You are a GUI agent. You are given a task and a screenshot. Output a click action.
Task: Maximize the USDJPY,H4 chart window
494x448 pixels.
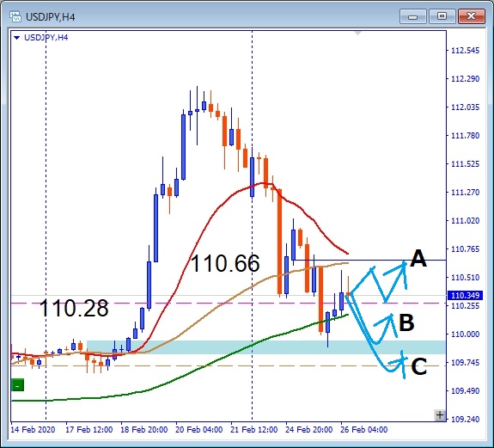(442, 16)
